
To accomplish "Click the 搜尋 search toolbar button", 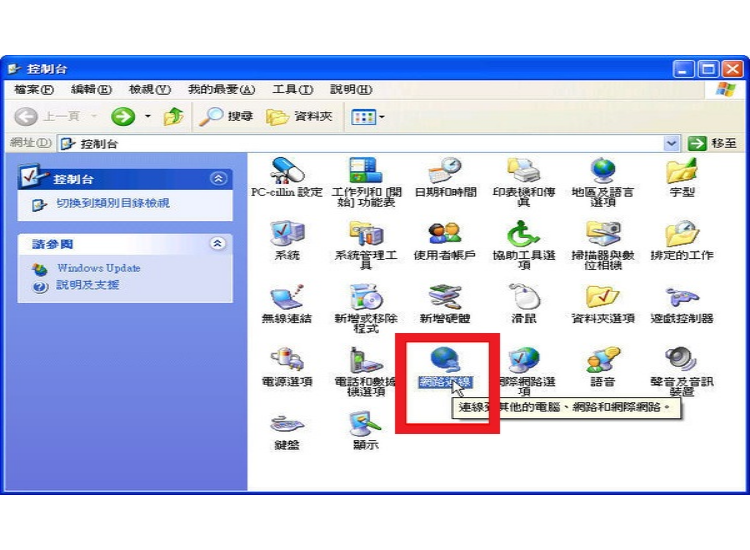I will coord(226,117).
